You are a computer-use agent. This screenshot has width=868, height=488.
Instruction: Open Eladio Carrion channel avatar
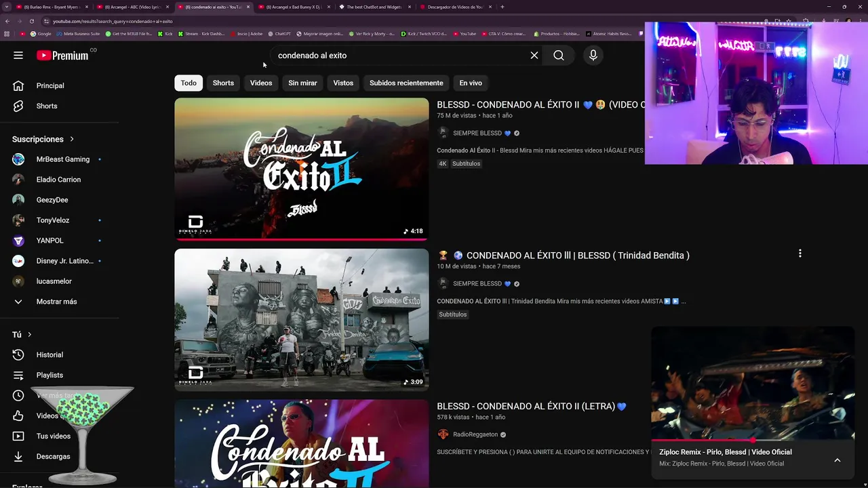pyautogui.click(x=18, y=180)
